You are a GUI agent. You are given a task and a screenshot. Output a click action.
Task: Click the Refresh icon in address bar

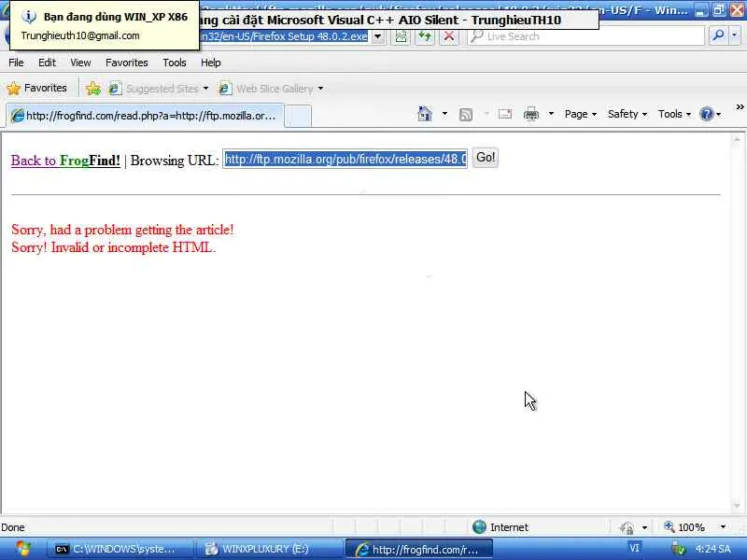click(x=425, y=36)
